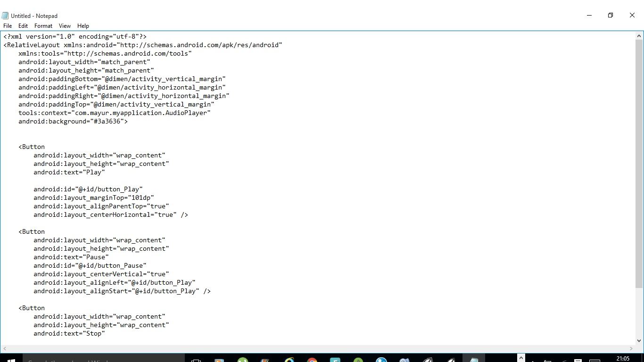The image size is (644, 362).
Task: Select the active Notepad icon on the taskbar
Action: 474,357
